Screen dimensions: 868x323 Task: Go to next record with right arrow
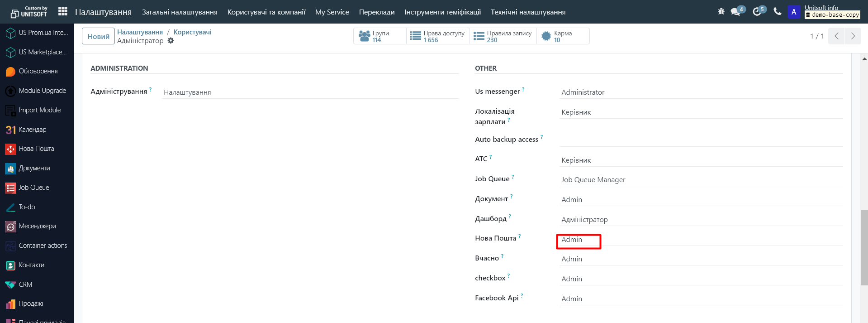click(x=853, y=36)
